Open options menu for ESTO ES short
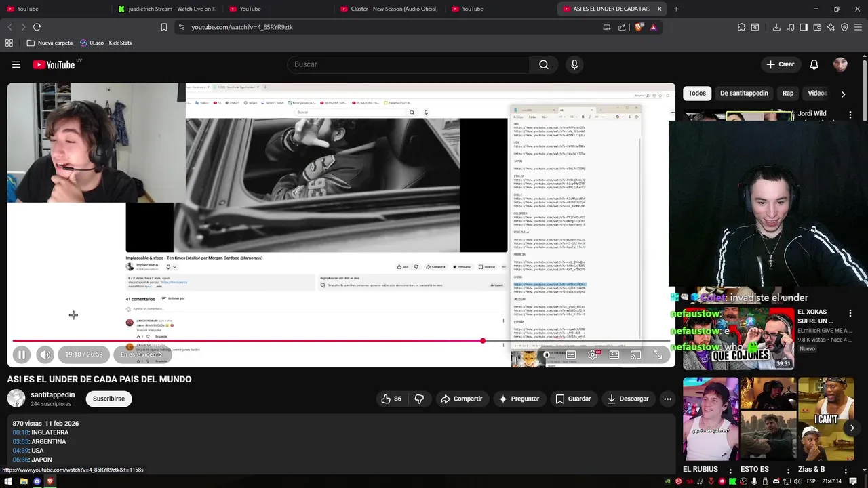 788,470
